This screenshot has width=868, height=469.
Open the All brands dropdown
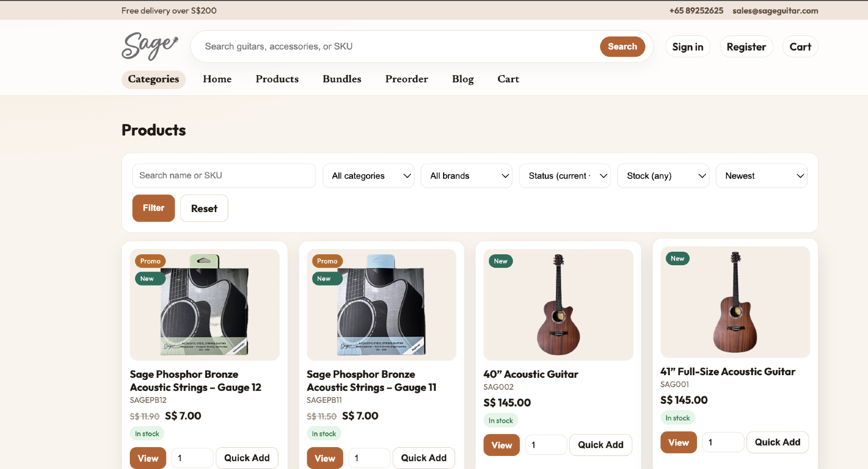[466, 176]
